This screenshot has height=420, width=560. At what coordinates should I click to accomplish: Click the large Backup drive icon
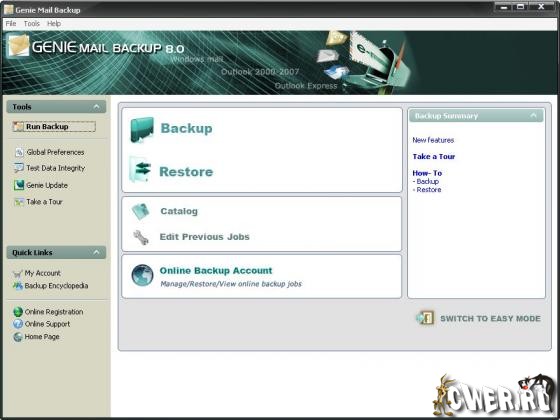pos(142,130)
